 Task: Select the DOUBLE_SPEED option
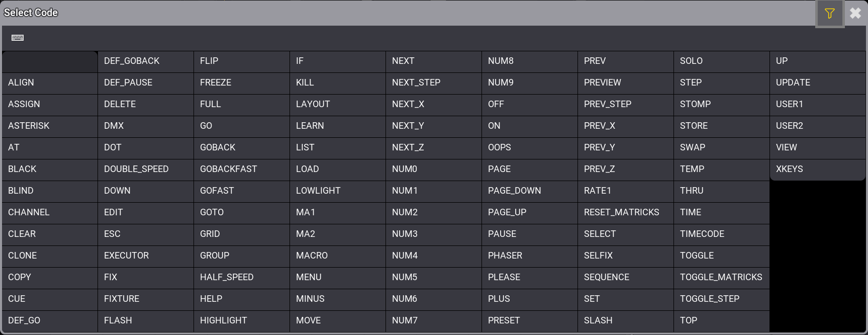coord(145,169)
